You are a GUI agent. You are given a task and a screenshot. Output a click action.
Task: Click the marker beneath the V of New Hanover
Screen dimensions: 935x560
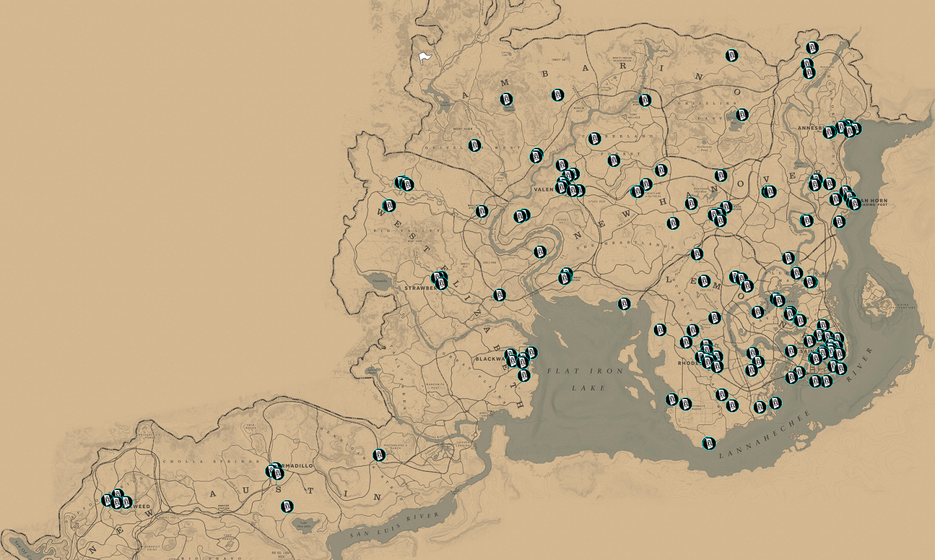pyautogui.click(x=769, y=191)
